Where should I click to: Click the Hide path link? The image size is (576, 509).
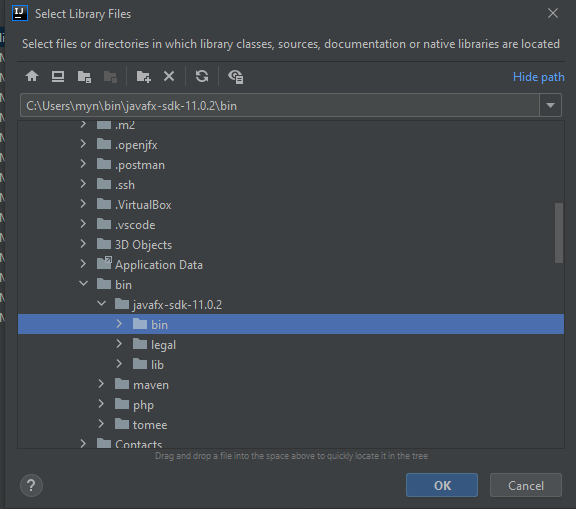(539, 77)
